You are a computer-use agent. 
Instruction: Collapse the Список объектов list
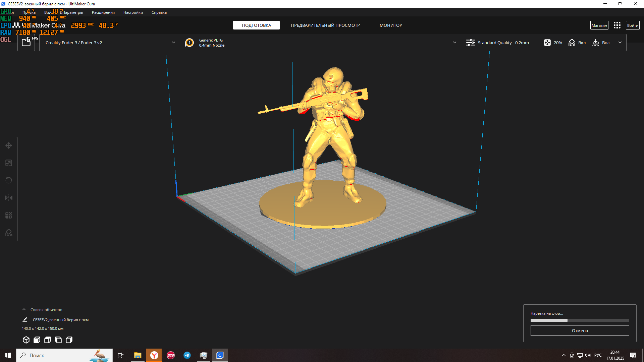point(24,309)
